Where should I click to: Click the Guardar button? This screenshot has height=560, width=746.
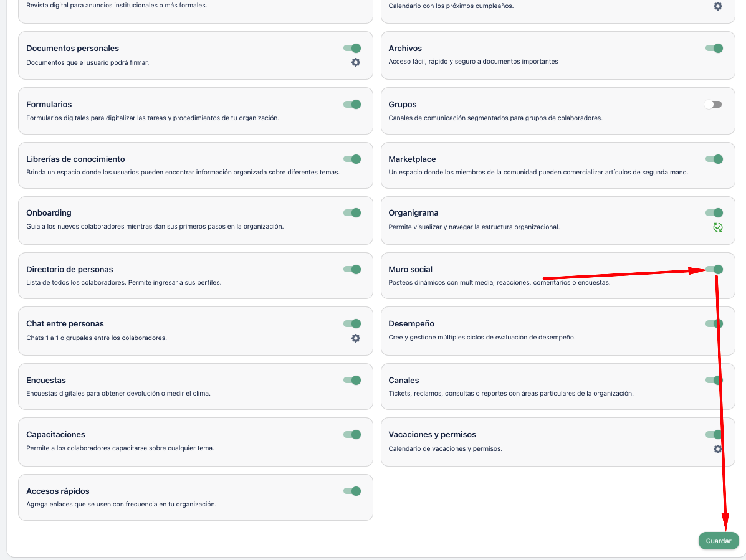point(719,541)
